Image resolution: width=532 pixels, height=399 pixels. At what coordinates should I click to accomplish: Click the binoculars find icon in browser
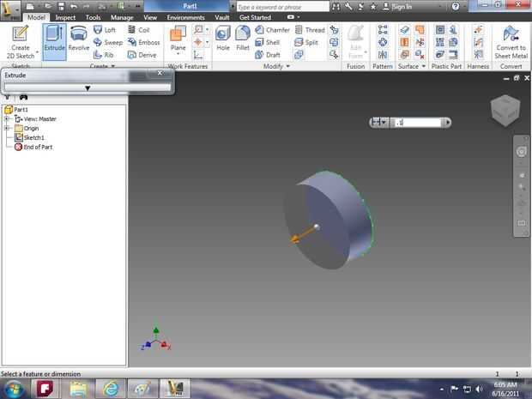(23, 98)
